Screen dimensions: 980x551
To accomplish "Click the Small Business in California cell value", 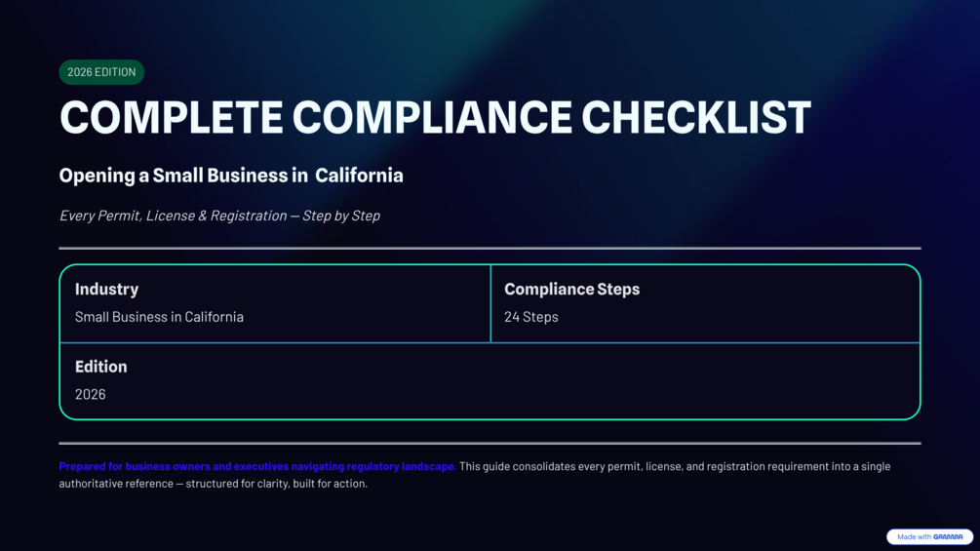I will (159, 317).
